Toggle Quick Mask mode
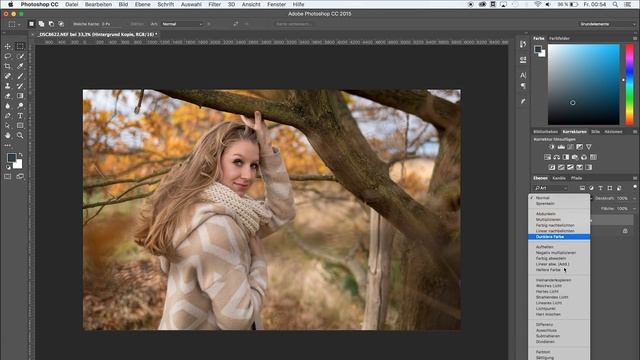The width and height of the screenshot is (640, 360). coord(8,177)
